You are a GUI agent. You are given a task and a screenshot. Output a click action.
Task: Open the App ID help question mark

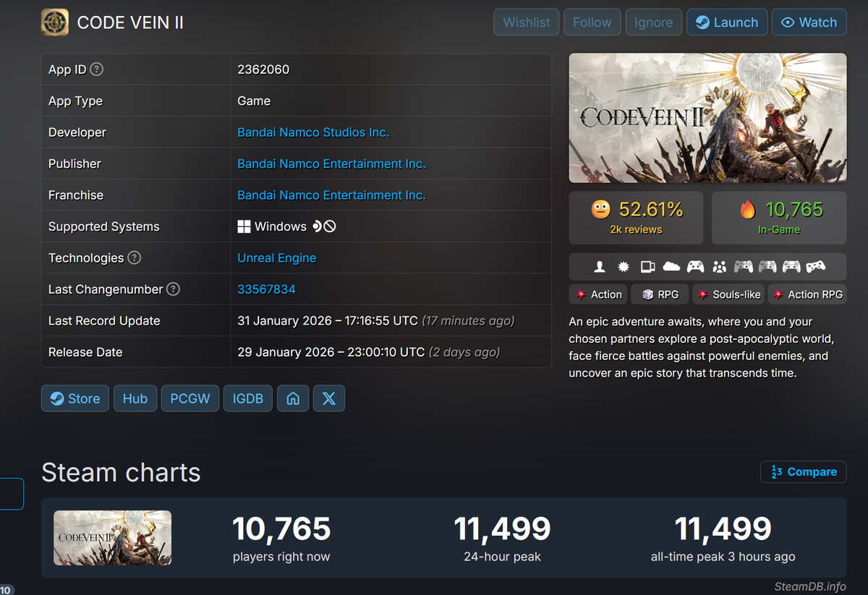point(96,69)
